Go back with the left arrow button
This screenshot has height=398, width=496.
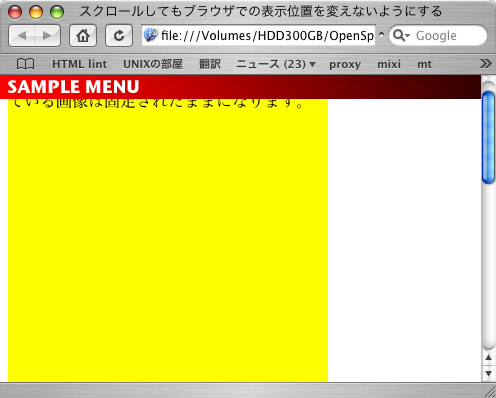click(22, 35)
